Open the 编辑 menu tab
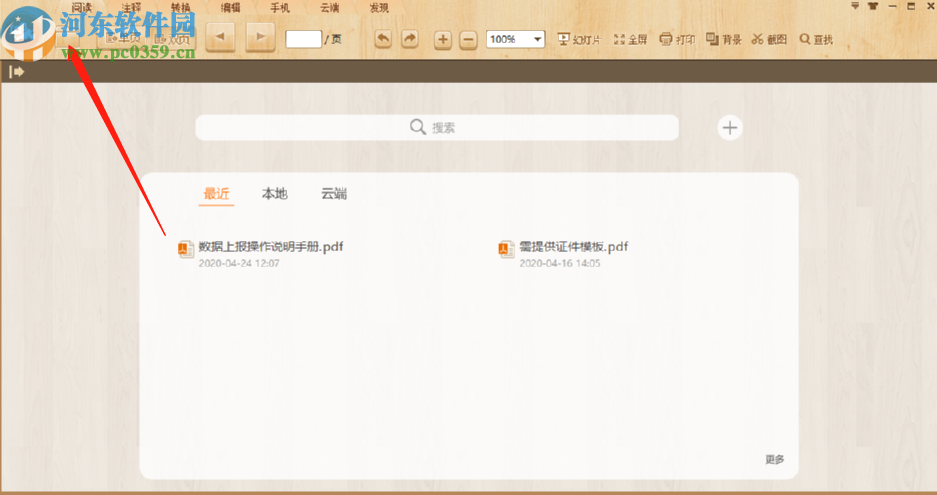This screenshot has width=937, height=495. (230, 8)
